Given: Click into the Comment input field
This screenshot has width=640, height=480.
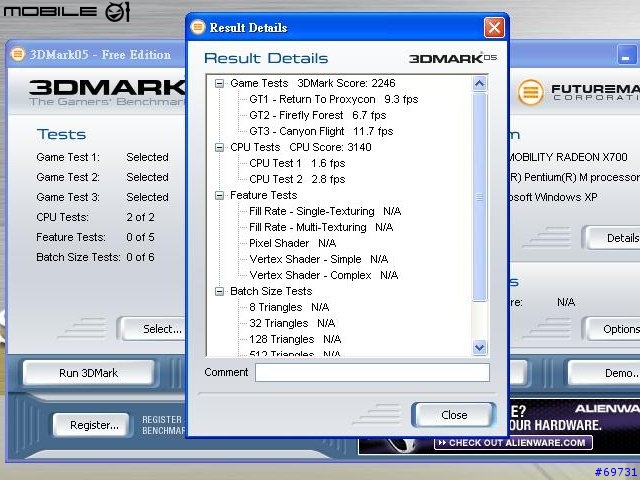Looking at the screenshot, I should [372, 373].
